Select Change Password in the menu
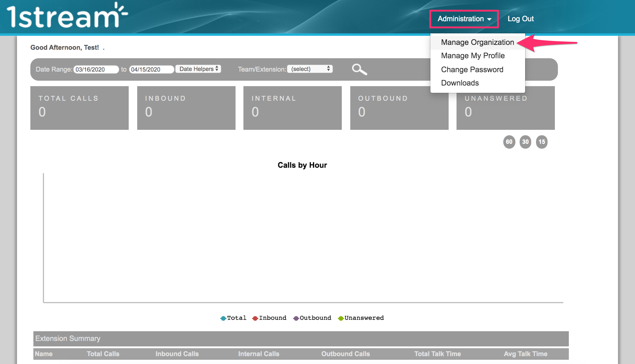Image resolution: width=635 pixels, height=364 pixels. point(472,70)
